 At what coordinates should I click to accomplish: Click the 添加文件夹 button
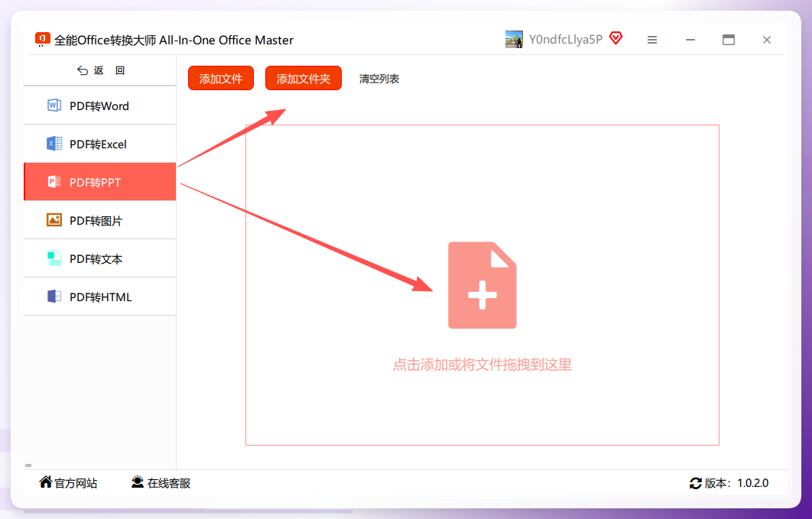click(303, 78)
